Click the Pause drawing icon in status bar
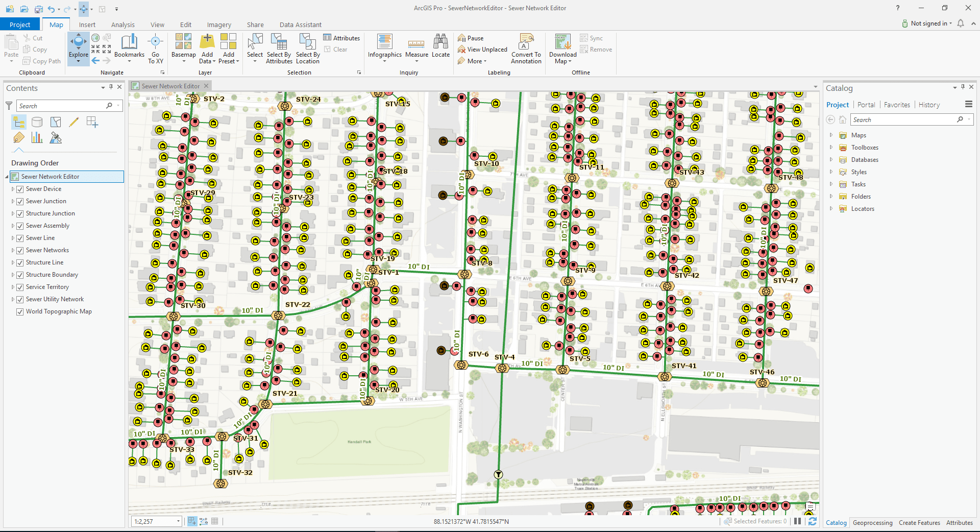Viewport: 980px width, 532px height. point(797,521)
